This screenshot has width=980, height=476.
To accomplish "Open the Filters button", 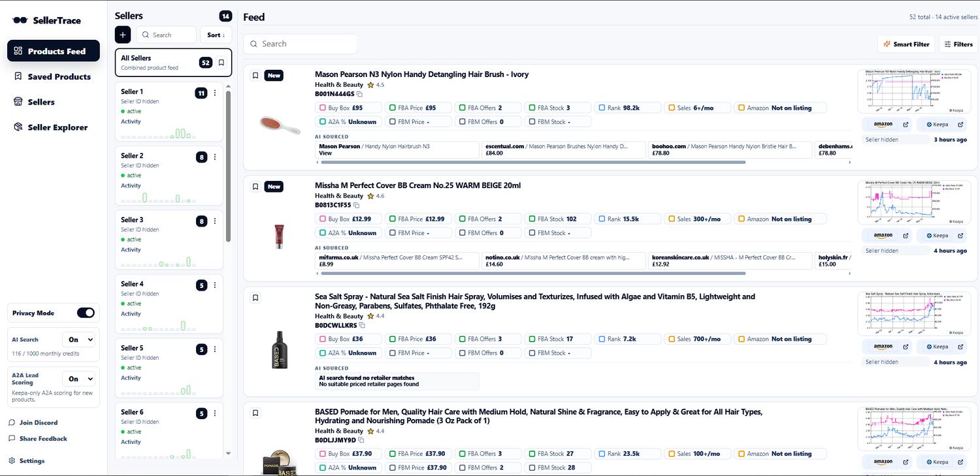I will click(x=958, y=44).
